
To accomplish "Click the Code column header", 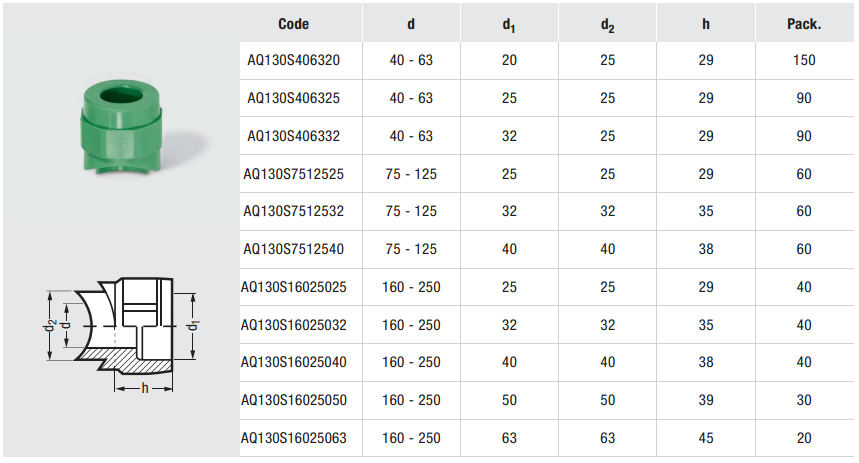I will click(x=293, y=24).
